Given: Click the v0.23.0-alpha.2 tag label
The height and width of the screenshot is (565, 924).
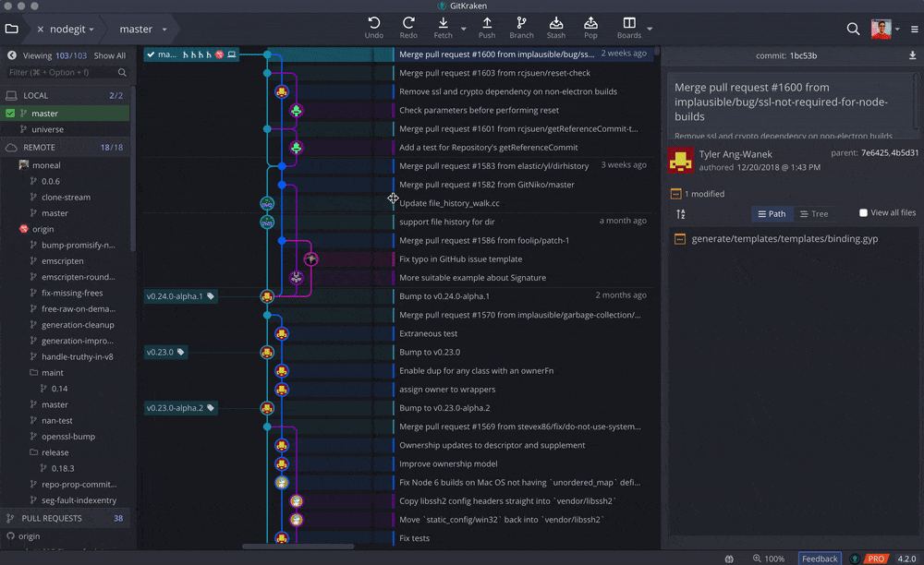Looking at the screenshot, I should [x=180, y=408].
